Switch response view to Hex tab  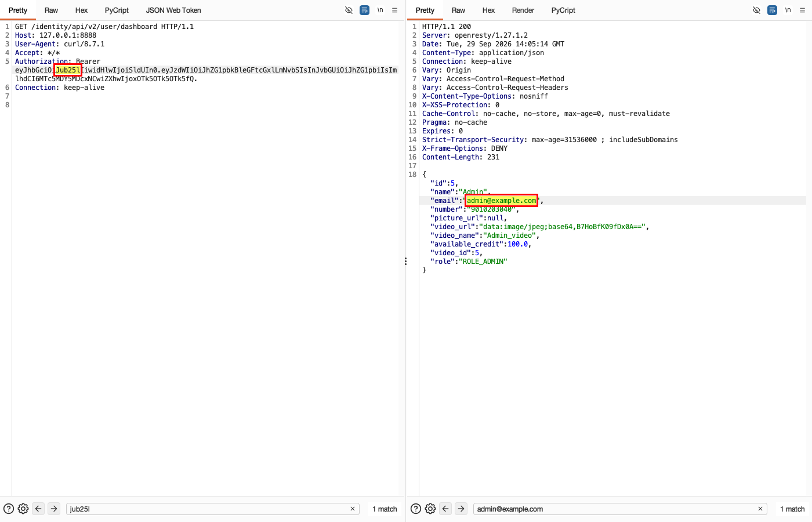[x=488, y=10]
